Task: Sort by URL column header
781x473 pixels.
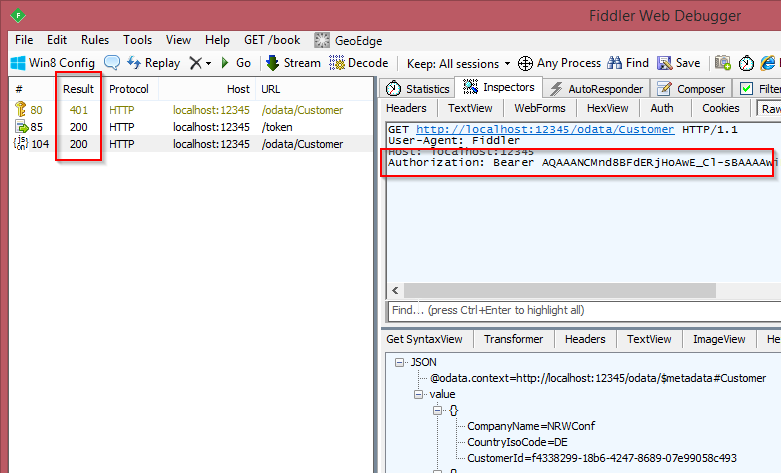Action: (270, 89)
